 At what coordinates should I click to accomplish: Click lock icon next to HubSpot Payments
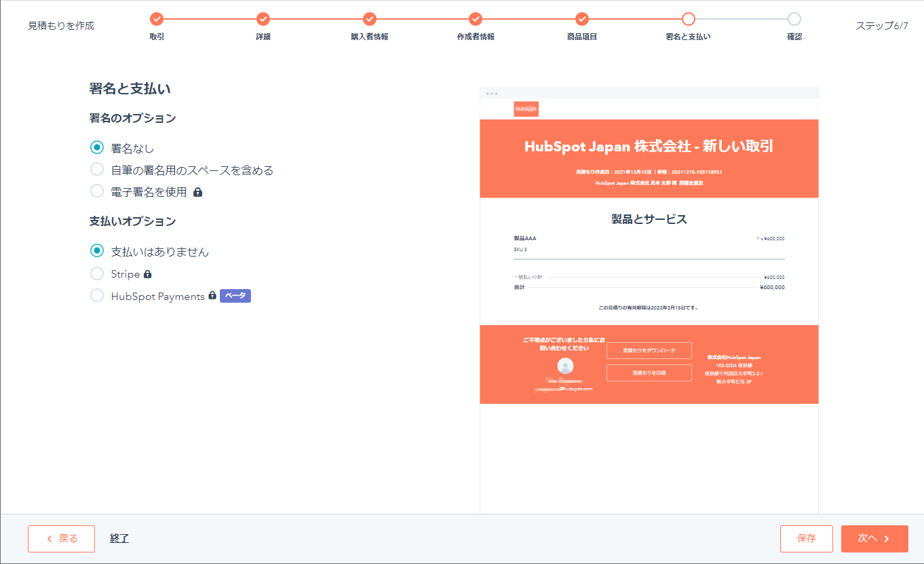coord(212,296)
